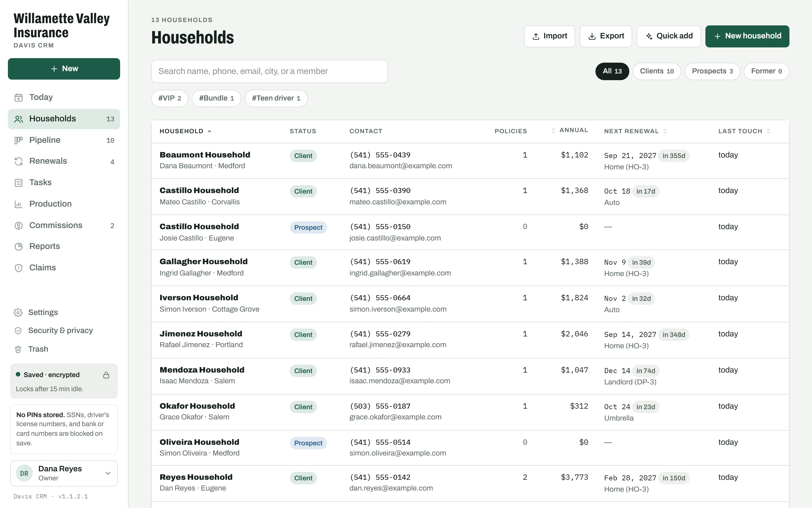This screenshot has height=508, width=812.
Task: Click the Quick add sparkle icon
Action: pos(649,36)
